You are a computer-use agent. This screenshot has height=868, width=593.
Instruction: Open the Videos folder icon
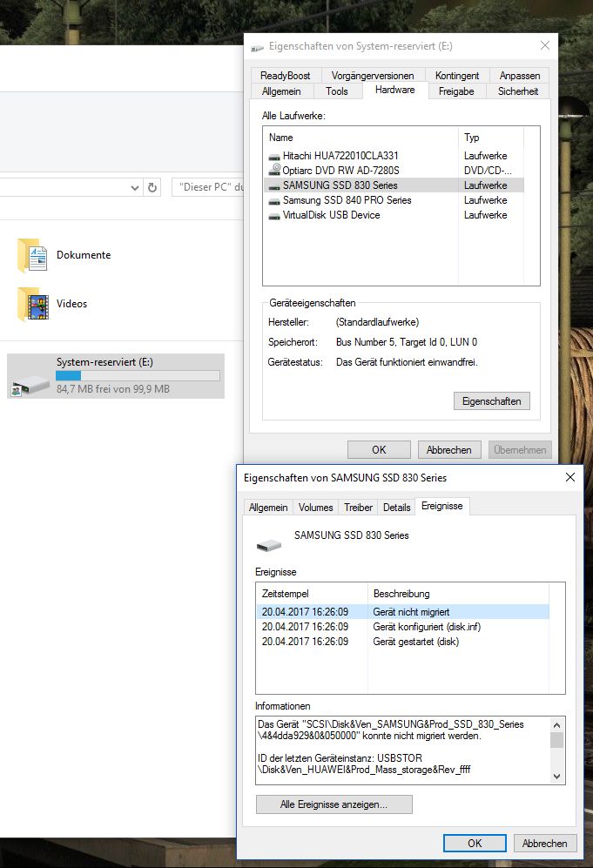pyautogui.click(x=33, y=305)
